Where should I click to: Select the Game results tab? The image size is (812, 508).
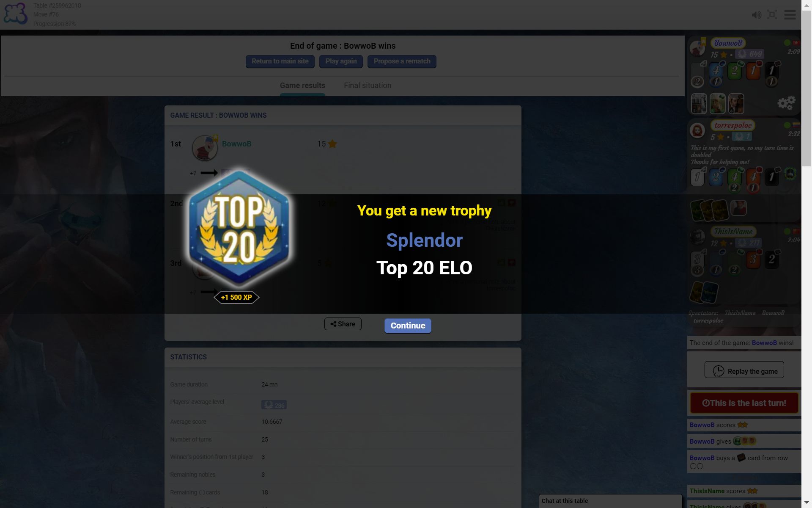click(x=302, y=85)
